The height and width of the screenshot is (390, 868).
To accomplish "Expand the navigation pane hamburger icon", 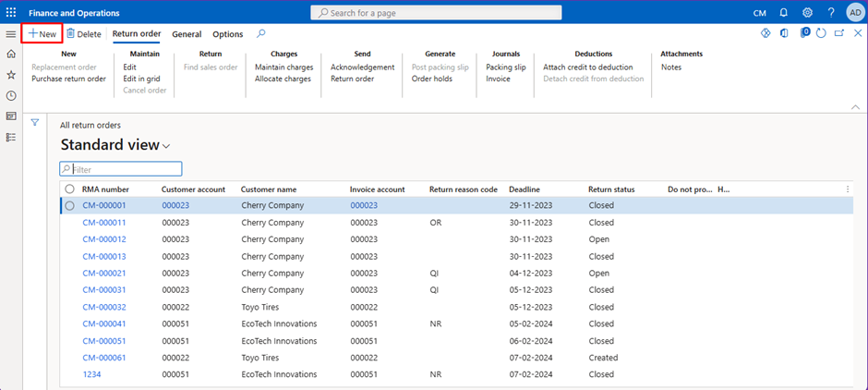I will coord(10,34).
